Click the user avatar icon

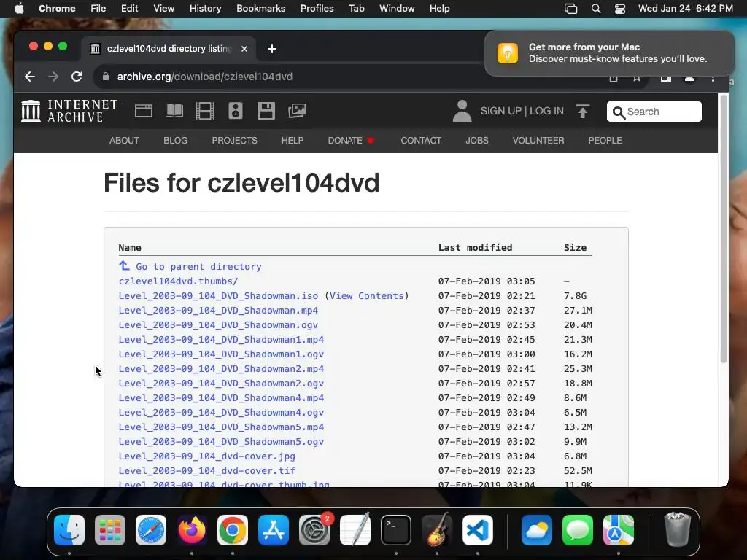point(462,111)
